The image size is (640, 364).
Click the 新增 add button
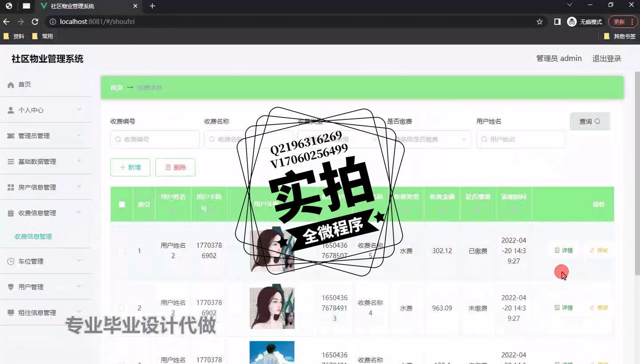click(130, 167)
